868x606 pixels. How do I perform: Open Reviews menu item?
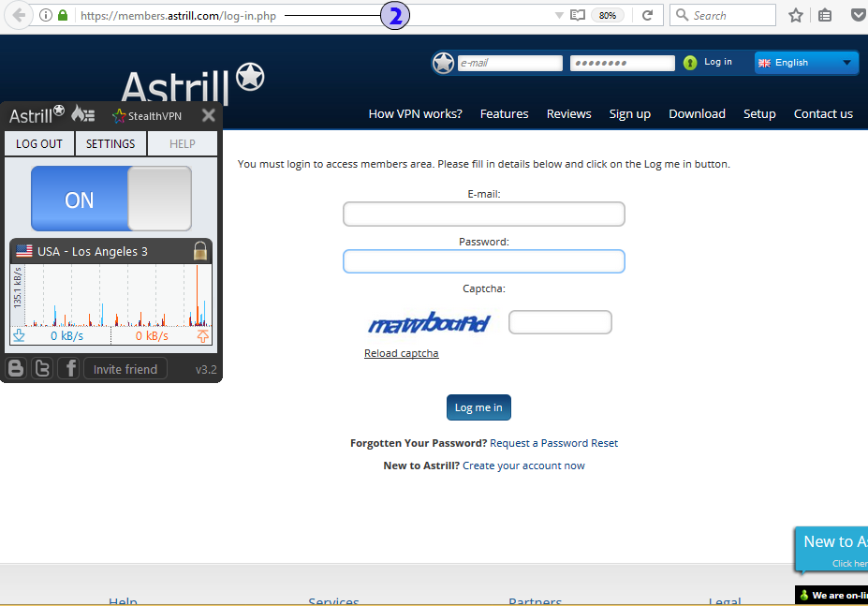(569, 114)
